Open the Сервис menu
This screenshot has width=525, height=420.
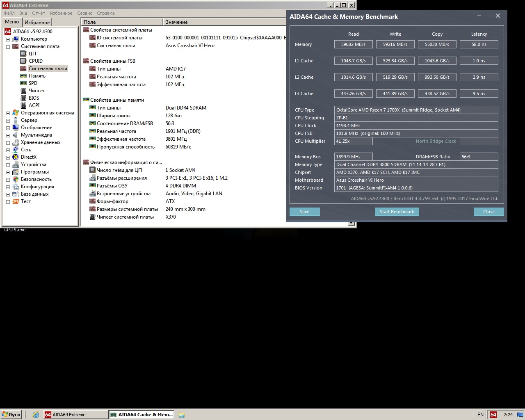point(84,13)
